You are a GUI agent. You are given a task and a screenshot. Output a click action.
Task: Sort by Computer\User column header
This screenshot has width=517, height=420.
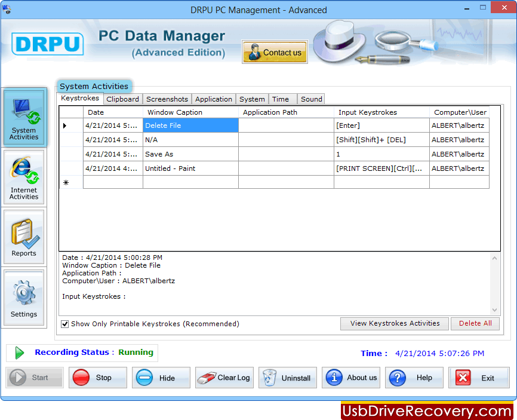(460, 112)
